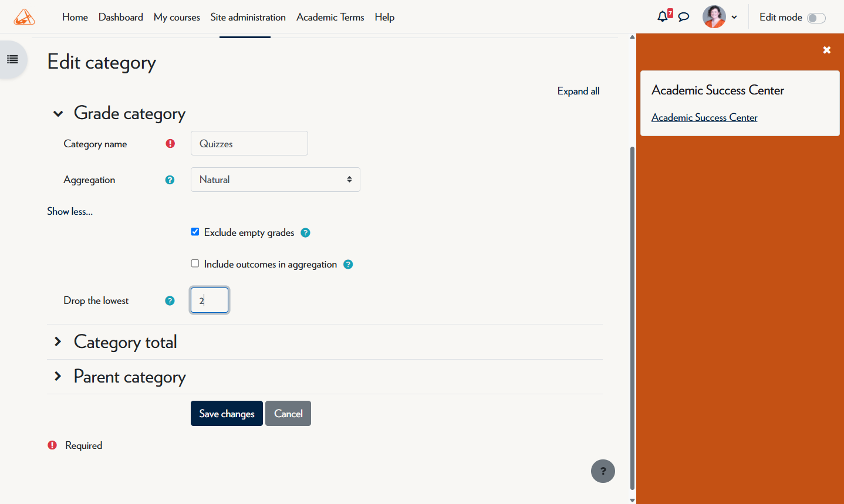Click the Show less... link
This screenshot has width=844, height=504.
tap(70, 211)
